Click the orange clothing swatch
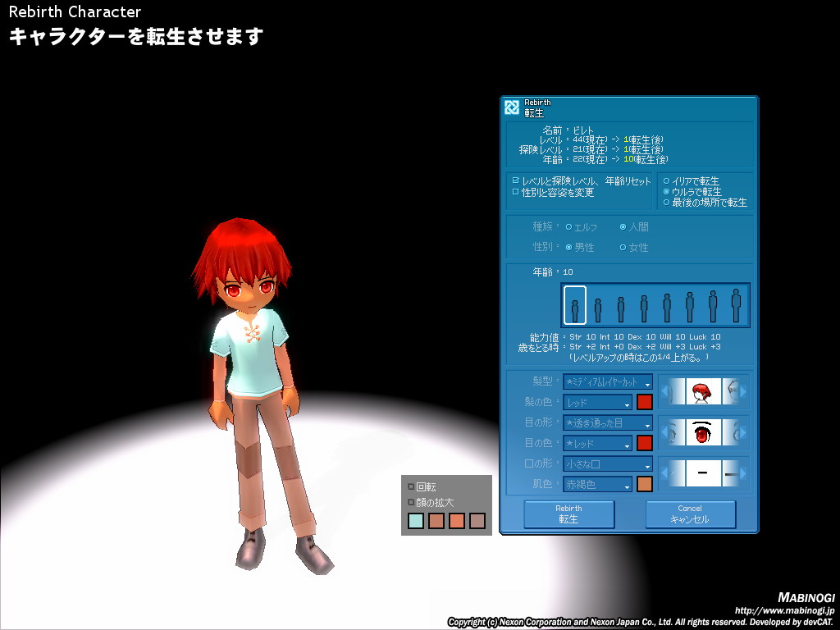Screen dimensions: 840x630 point(456,521)
